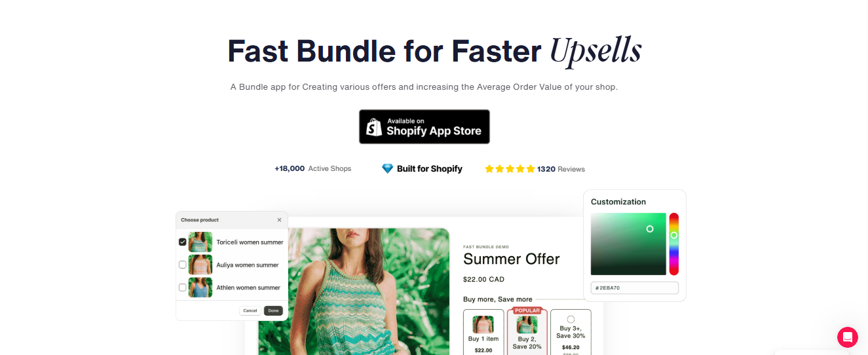Select the Buy 2 Save 20% product icon

pos(527,325)
